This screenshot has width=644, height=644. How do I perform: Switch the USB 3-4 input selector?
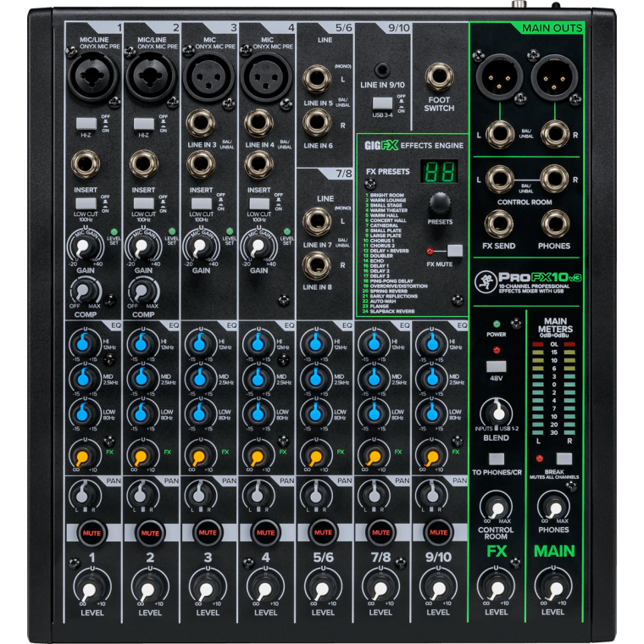(381, 103)
